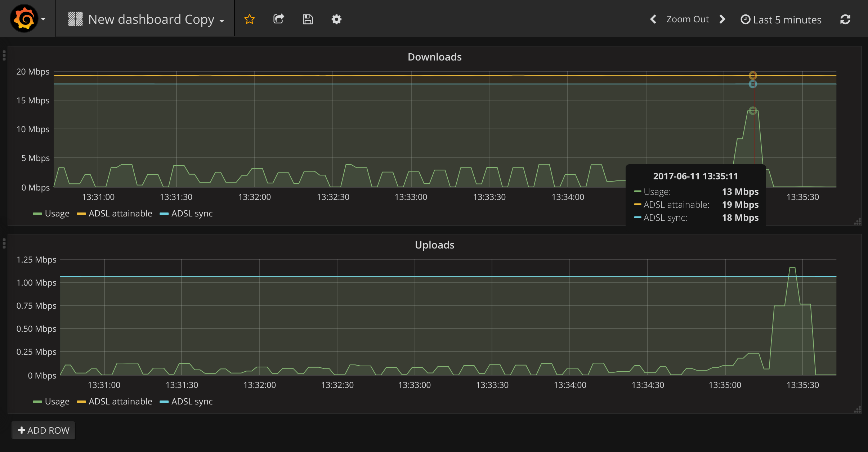Open the Last 5 minutes time picker
Image resolution: width=868 pixels, height=452 pixels.
tap(781, 19)
